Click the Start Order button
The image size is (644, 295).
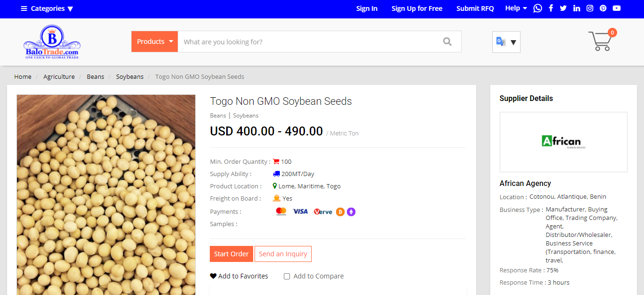[231, 254]
